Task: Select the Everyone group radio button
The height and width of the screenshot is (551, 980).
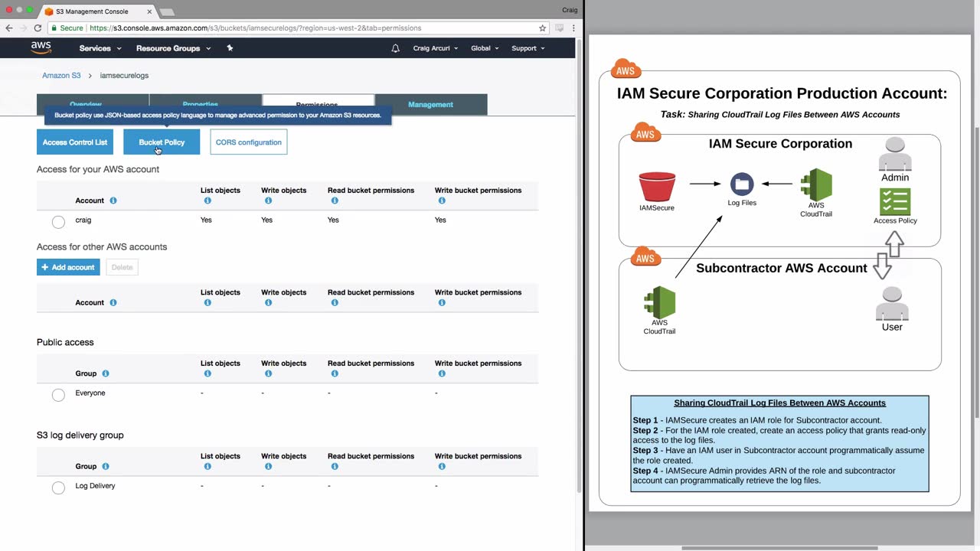Action: 58,395
